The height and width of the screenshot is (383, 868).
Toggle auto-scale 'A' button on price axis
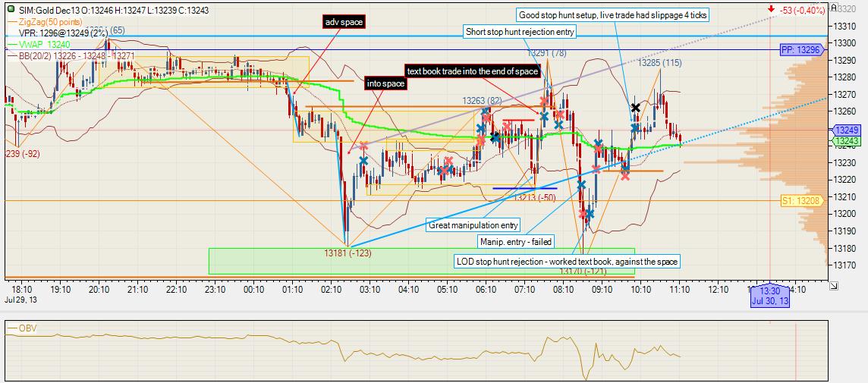click(834, 8)
